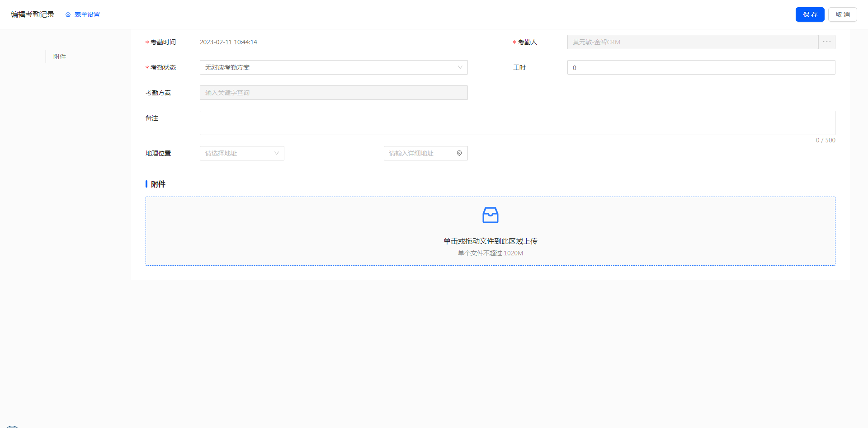The width and height of the screenshot is (868, 428).
Task: Click the 考勤时间 value 2023-02-11 10:44:14
Action: coord(228,42)
